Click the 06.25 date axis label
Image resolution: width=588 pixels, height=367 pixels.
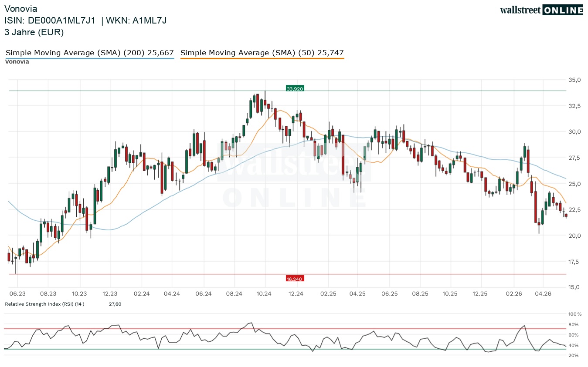click(x=390, y=294)
